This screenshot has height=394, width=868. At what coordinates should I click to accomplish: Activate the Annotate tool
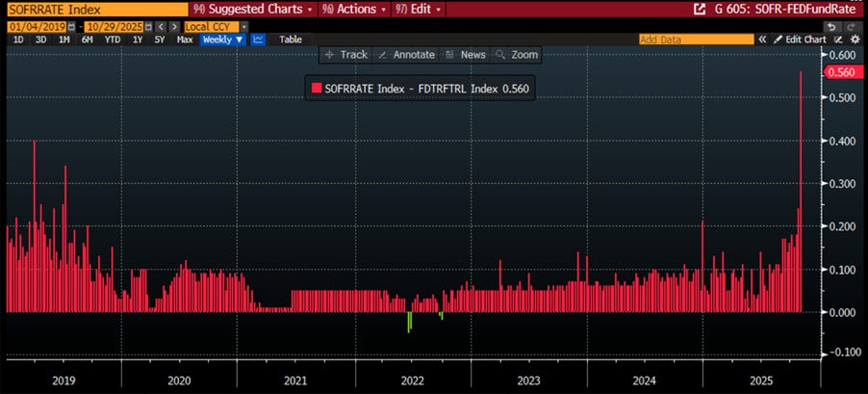(406, 54)
